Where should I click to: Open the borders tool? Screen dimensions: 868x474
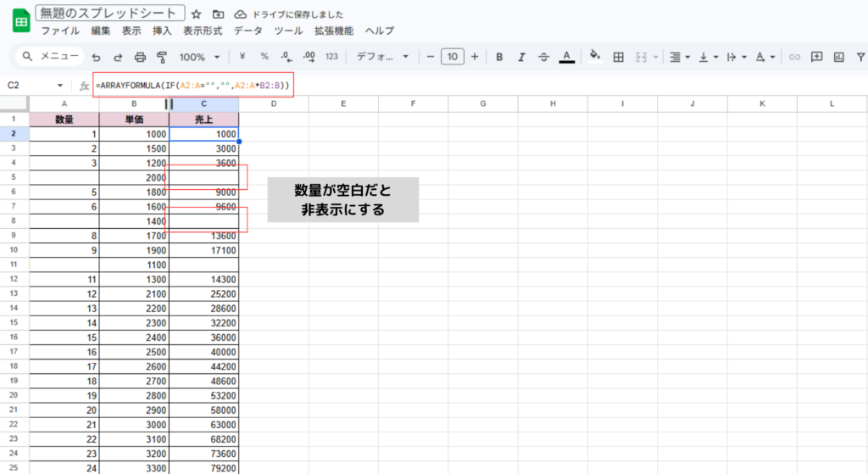coord(618,57)
